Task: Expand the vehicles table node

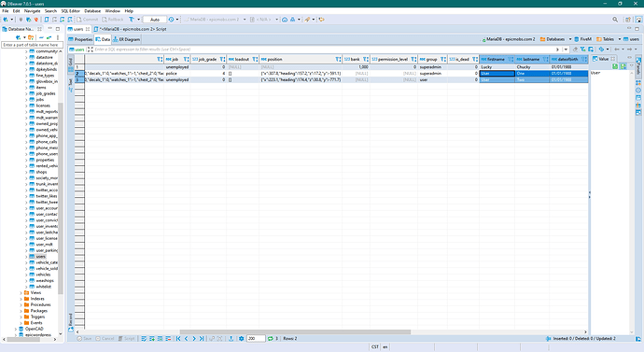Action: click(26, 275)
